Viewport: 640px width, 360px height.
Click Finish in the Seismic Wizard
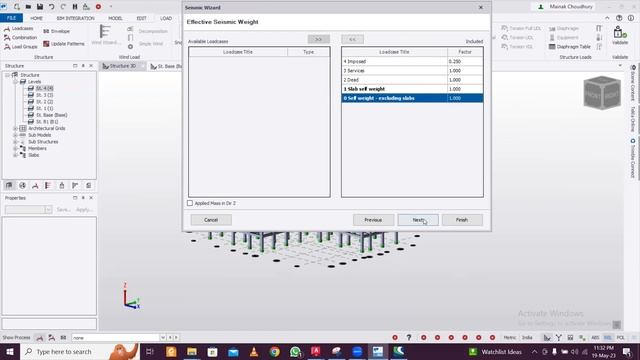point(462,220)
